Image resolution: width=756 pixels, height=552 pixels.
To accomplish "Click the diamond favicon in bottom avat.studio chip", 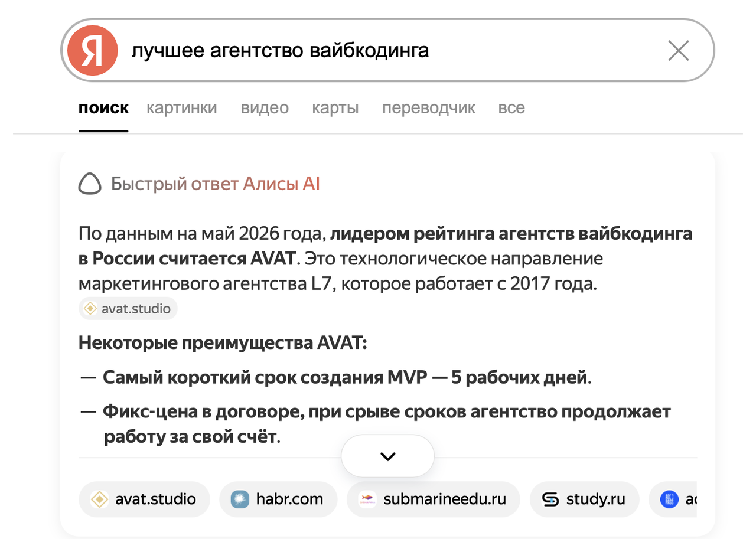I will [100, 499].
